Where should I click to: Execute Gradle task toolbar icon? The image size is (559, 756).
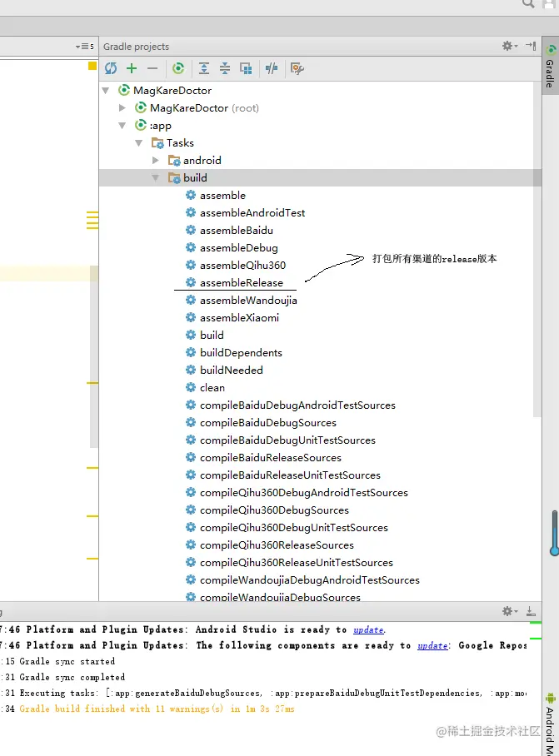pyautogui.click(x=178, y=68)
